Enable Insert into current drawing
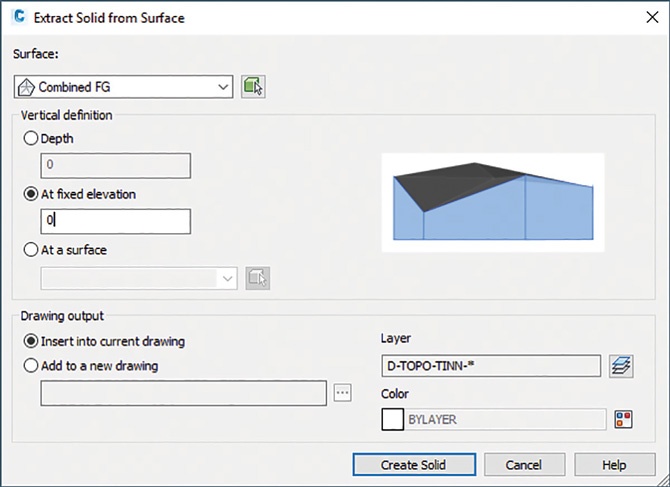The image size is (670, 487). point(31,341)
